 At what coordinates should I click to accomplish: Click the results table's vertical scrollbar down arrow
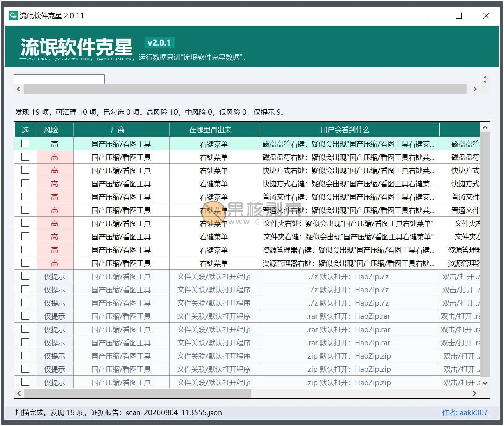coord(485,383)
